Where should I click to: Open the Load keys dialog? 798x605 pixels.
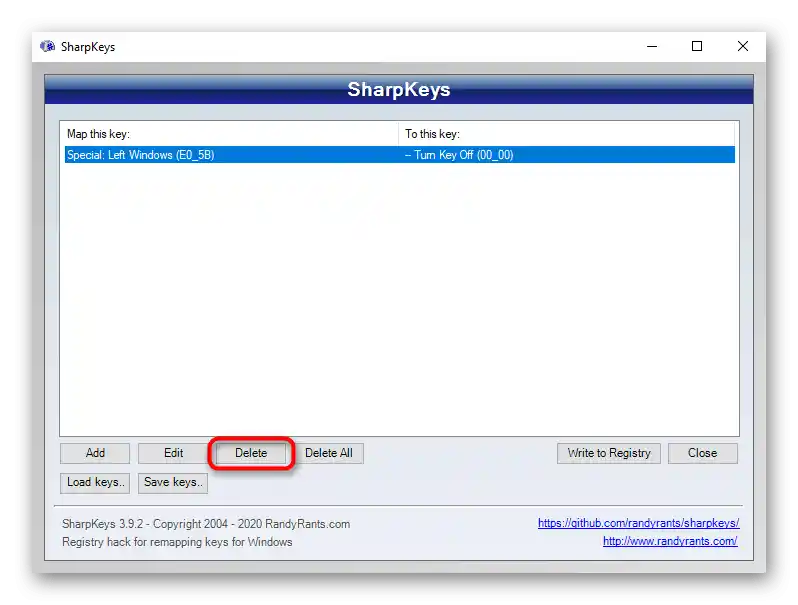pyautogui.click(x=95, y=482)
